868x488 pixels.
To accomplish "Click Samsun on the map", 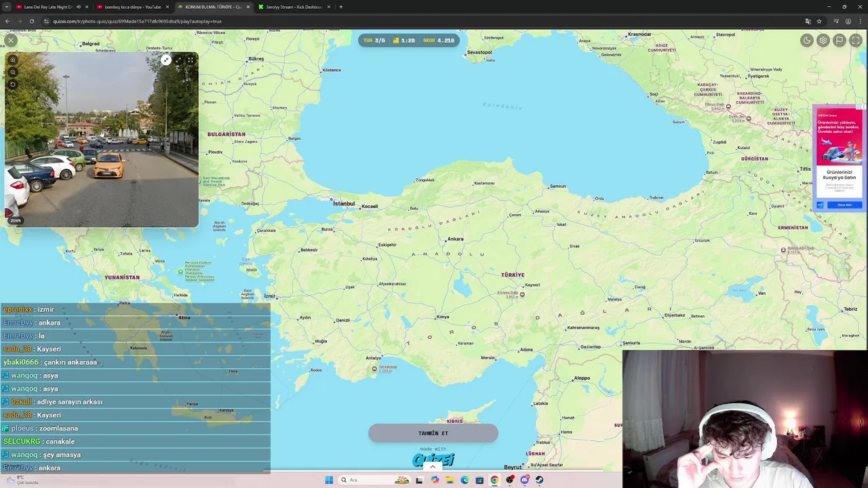I will 557,186.
